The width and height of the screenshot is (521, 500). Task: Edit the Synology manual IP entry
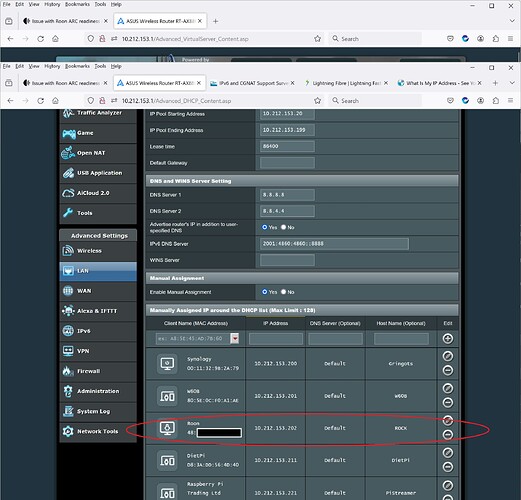(448, 356)
